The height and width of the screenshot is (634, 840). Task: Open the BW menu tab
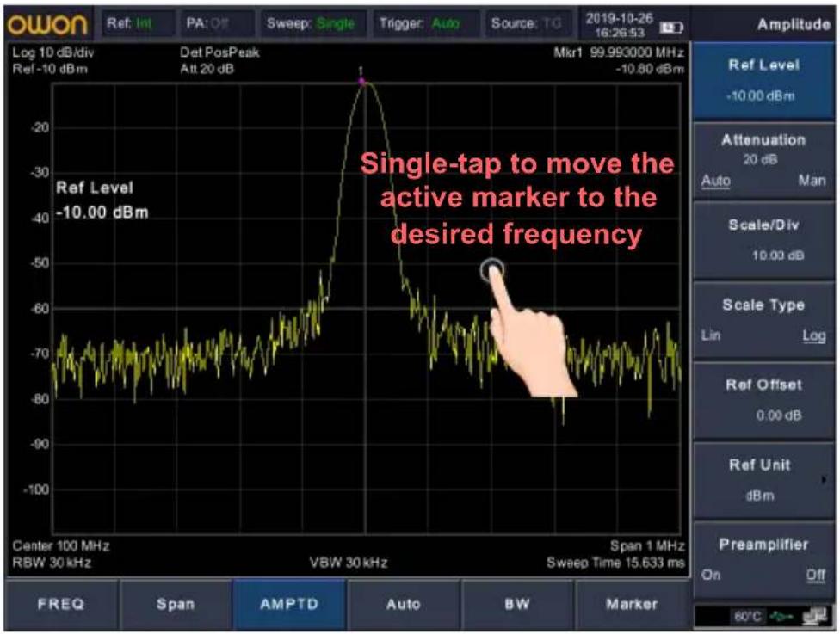click(517, 604)
